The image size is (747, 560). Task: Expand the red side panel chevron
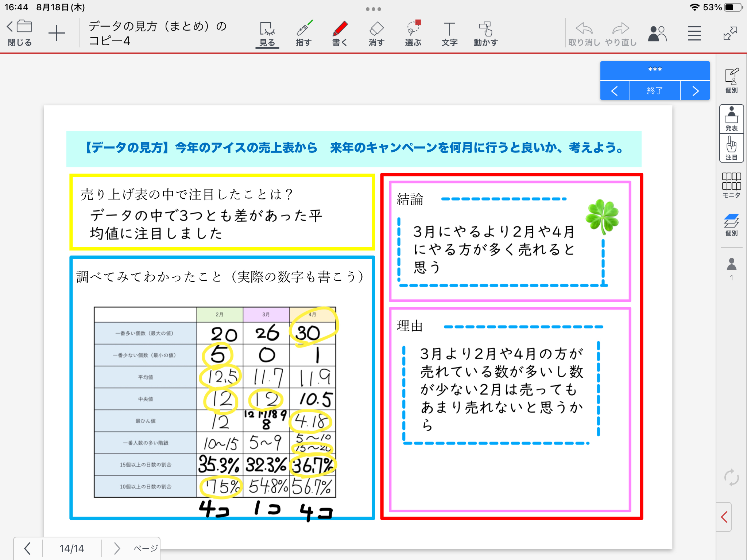coord(724,517)
